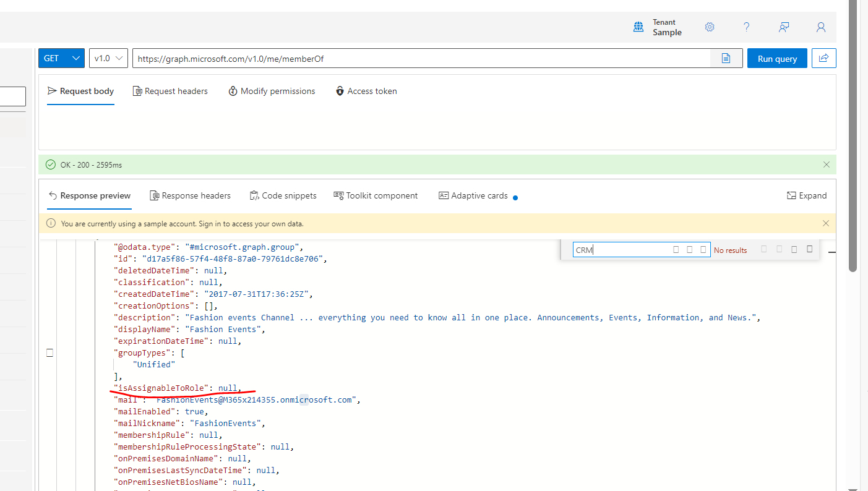Collapse the groupTypes array fold marker

(50, 353)
